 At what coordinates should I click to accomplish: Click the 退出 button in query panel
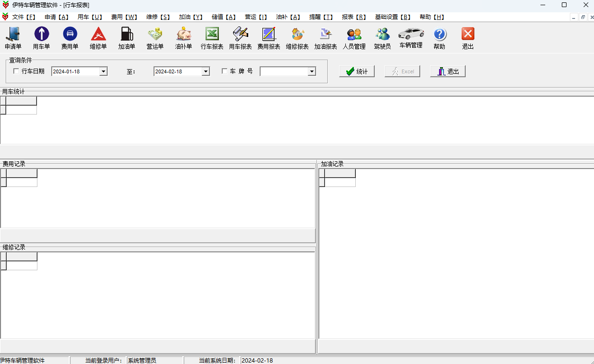click(x=448, y=71)
